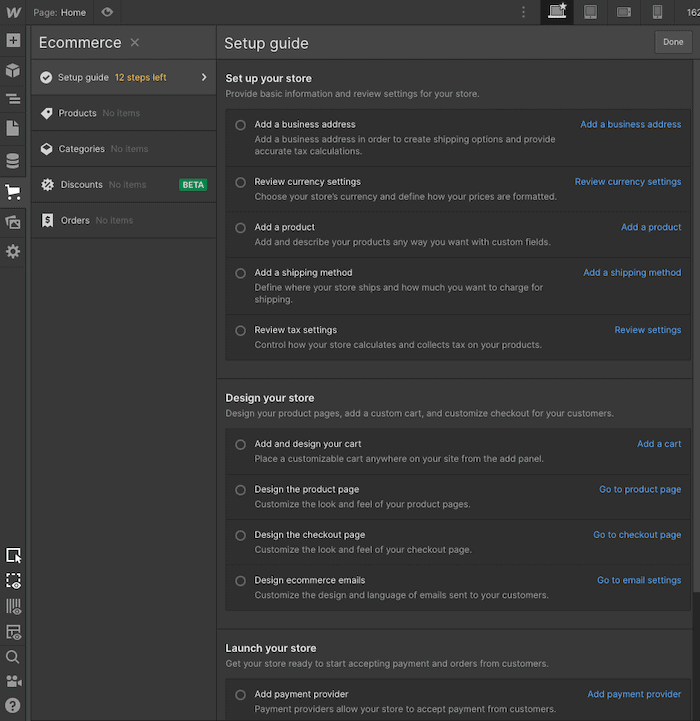The image size is (700, 721).
Task: Toggle the X-ray select element mode icon
Action: tap(13, 555)
